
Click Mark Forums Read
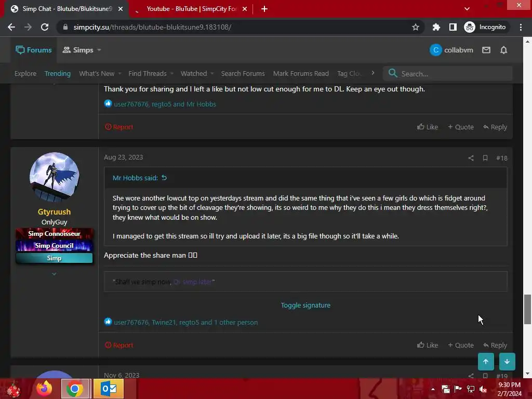301,73
